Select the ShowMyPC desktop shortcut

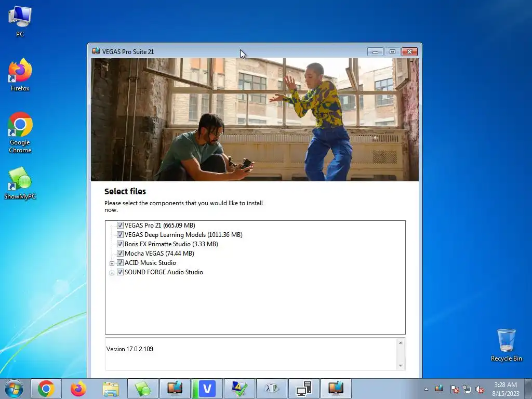point(20,183)
